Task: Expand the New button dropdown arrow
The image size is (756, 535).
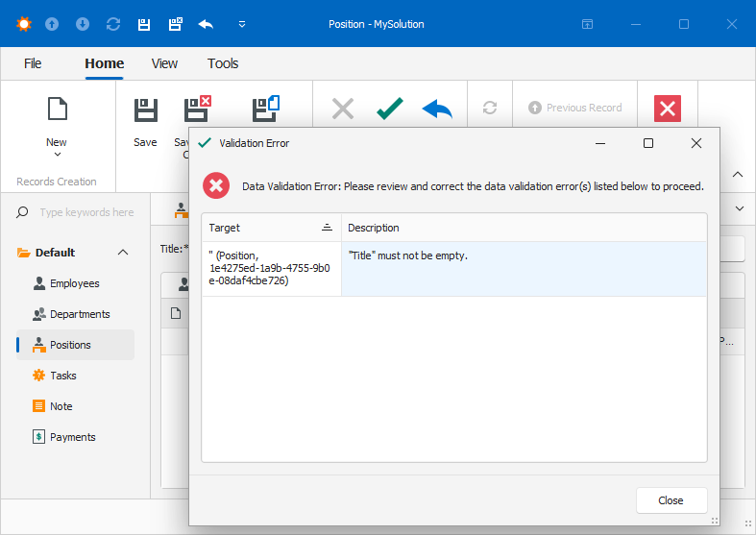Action: (58, 155)
